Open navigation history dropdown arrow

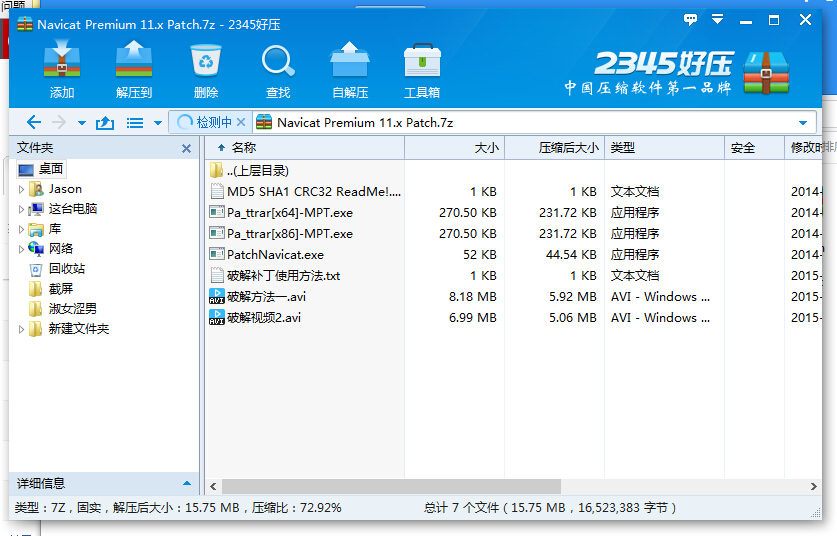point(82,123)
